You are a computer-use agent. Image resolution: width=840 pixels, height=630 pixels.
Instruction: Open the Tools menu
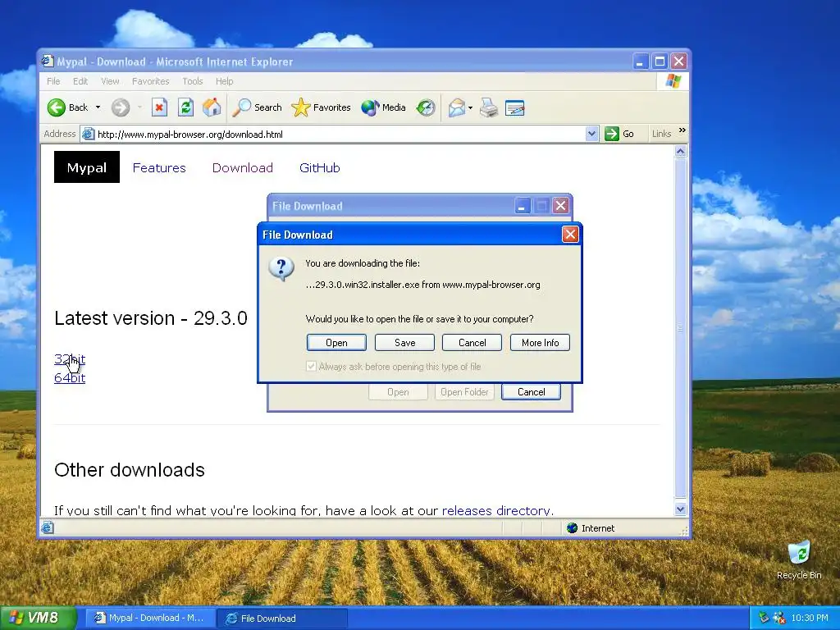pos(192,81)
